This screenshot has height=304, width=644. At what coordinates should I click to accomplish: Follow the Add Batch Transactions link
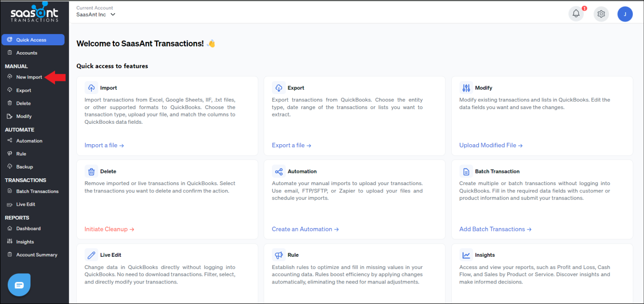(x=495, y=229)
